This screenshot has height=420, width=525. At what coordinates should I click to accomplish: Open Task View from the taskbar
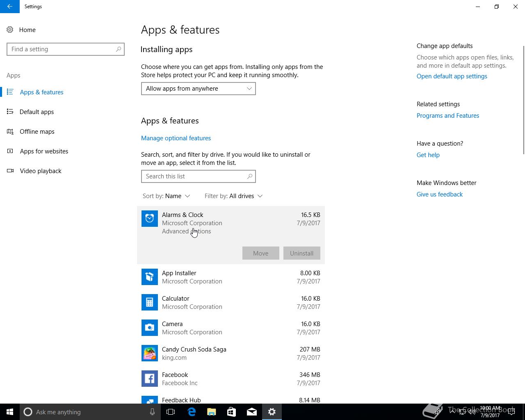pos(171,412)
